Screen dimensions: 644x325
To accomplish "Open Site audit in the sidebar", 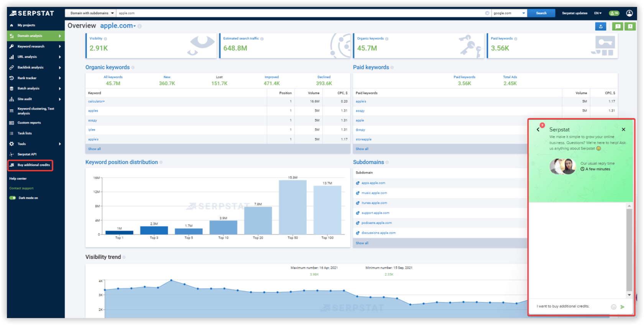I will (25, 99).
